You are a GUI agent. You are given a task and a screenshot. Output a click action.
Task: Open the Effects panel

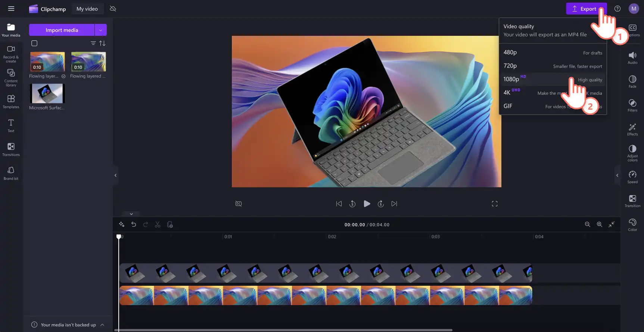pyautogui.click(x=632, y=129)
